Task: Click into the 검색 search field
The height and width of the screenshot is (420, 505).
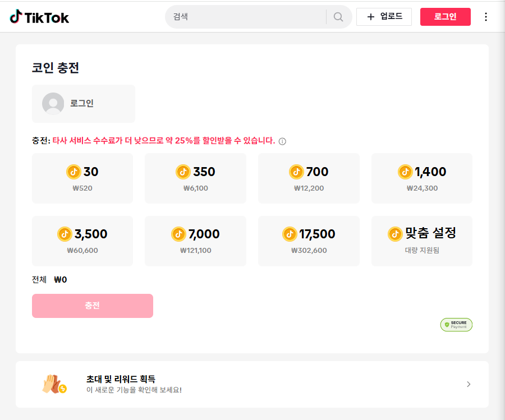Action: coord(247,17)
